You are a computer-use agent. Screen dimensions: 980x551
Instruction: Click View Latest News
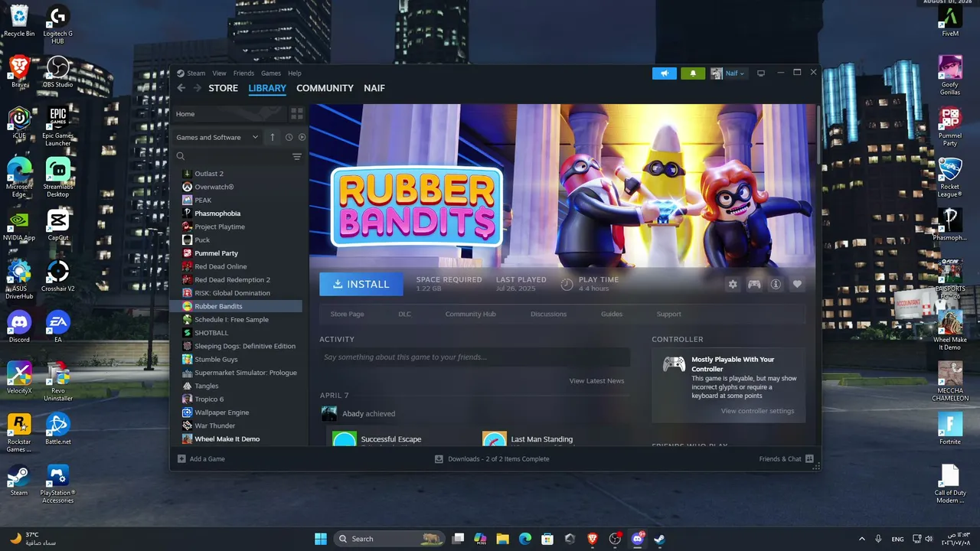[596, 380]
